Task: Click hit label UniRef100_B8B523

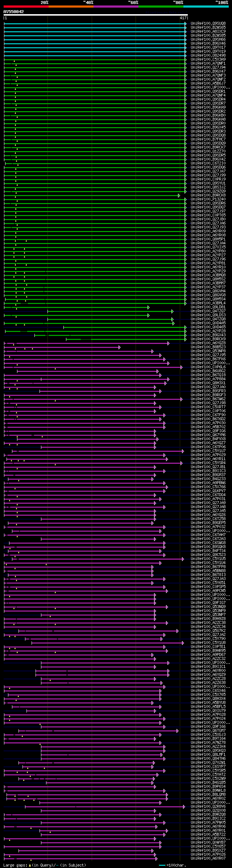Action: pyautogui.click(x=208, y=347)
